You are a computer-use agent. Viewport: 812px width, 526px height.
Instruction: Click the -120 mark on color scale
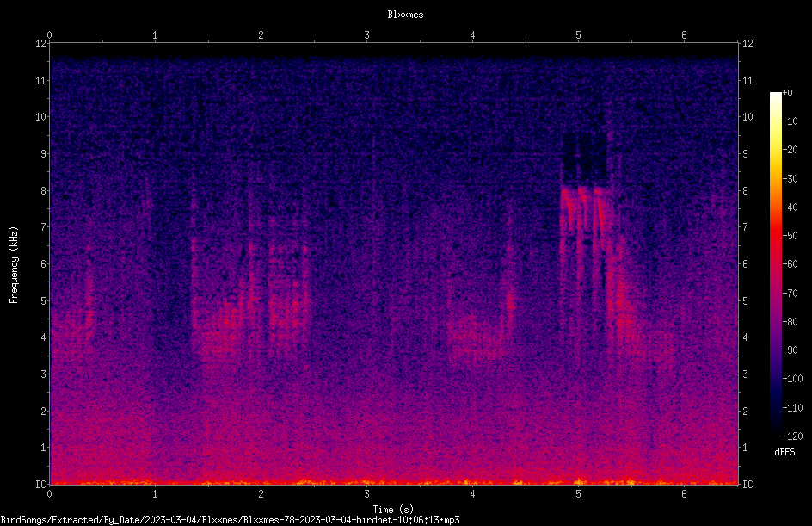click(792, 436)
